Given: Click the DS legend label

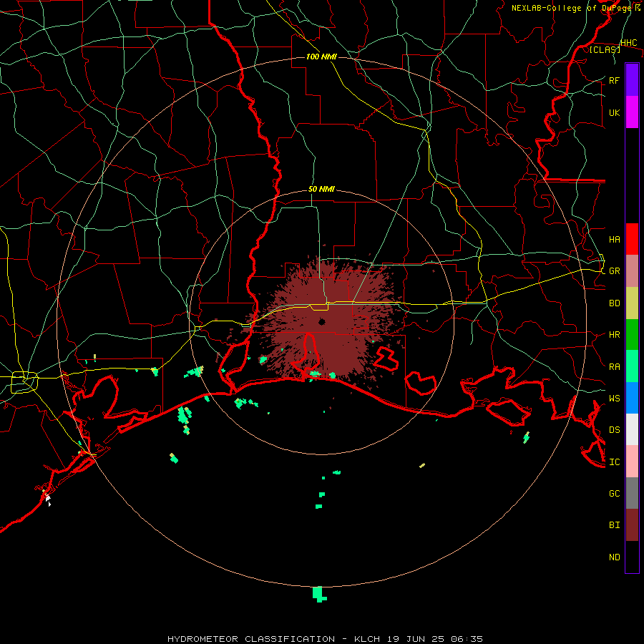Looking at the screenshot, I should pyautogui.click(x=614, y=430).
